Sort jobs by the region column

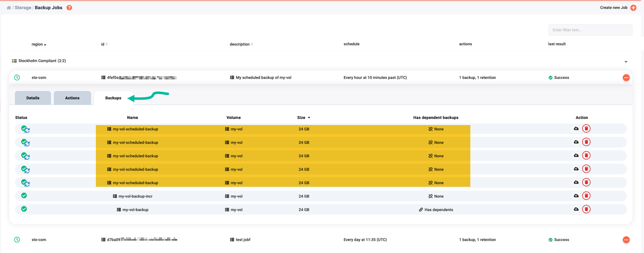39,44
